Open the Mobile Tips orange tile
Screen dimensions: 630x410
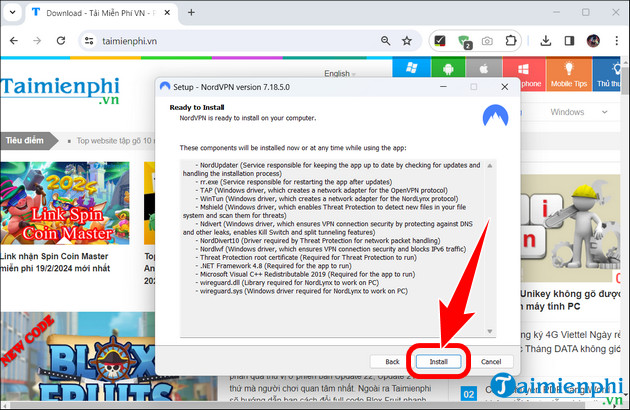click(569, 74)
